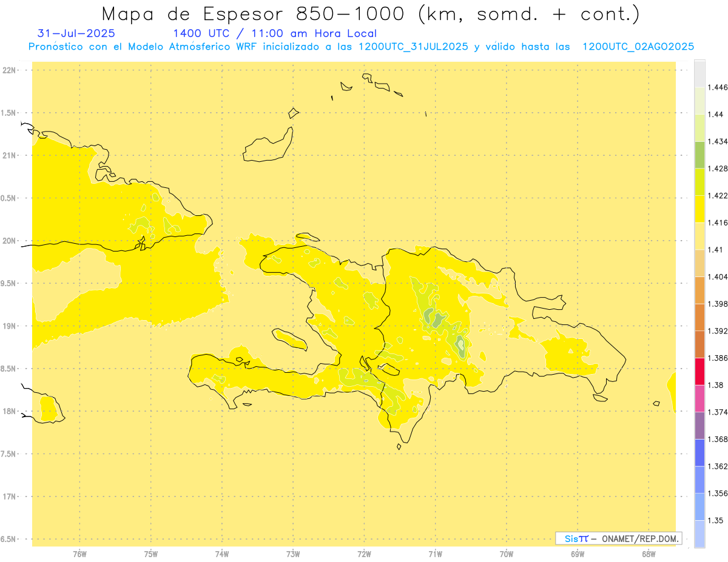Click the latitude label '17N'
Screen dimensions: 728x562
click(9, 497)
